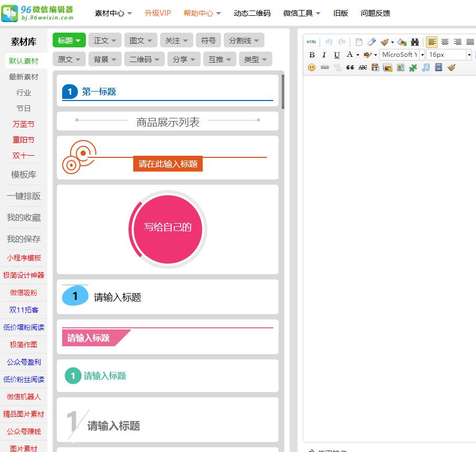
Task: Expand the 分割线 filter dropdown
Action: click(244, 40)
